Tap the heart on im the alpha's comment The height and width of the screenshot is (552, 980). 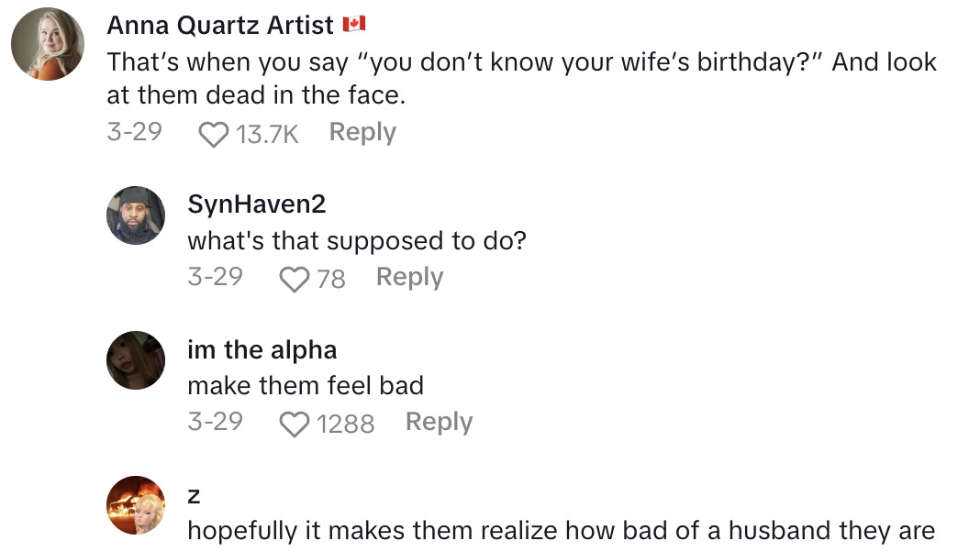point(294,424)
